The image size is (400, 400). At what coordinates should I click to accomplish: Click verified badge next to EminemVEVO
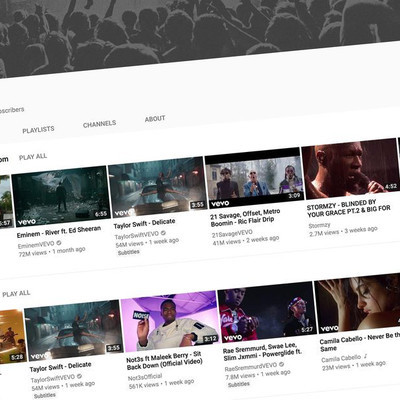pyautogui.click(x=59, y=243)
